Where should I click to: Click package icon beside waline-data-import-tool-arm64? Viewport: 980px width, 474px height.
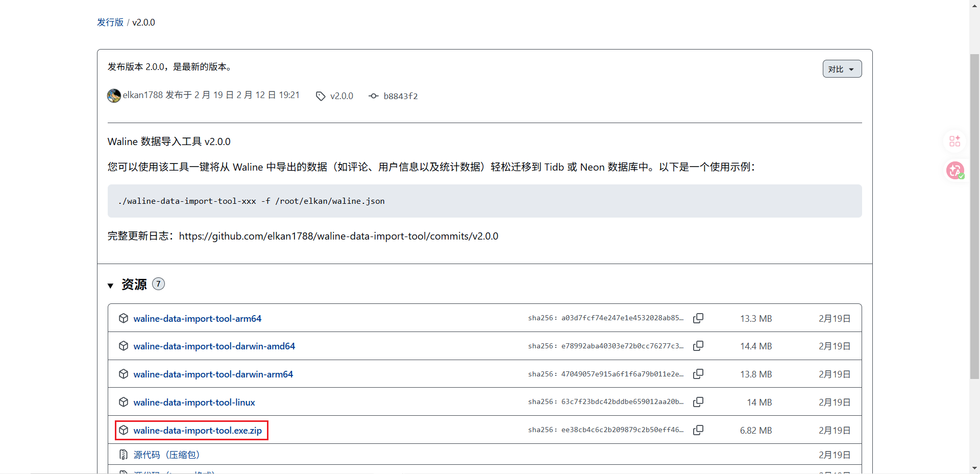click(124, 318)
